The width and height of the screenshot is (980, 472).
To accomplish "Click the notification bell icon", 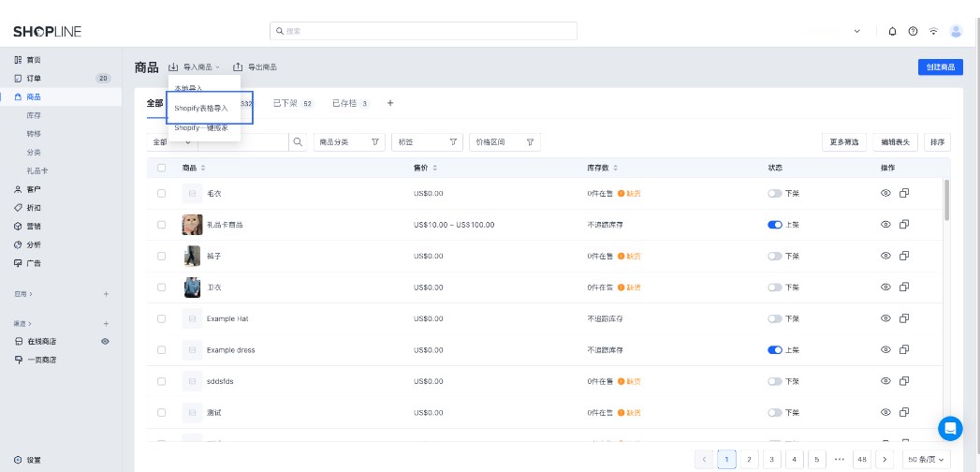I will (x=892, y=31).
